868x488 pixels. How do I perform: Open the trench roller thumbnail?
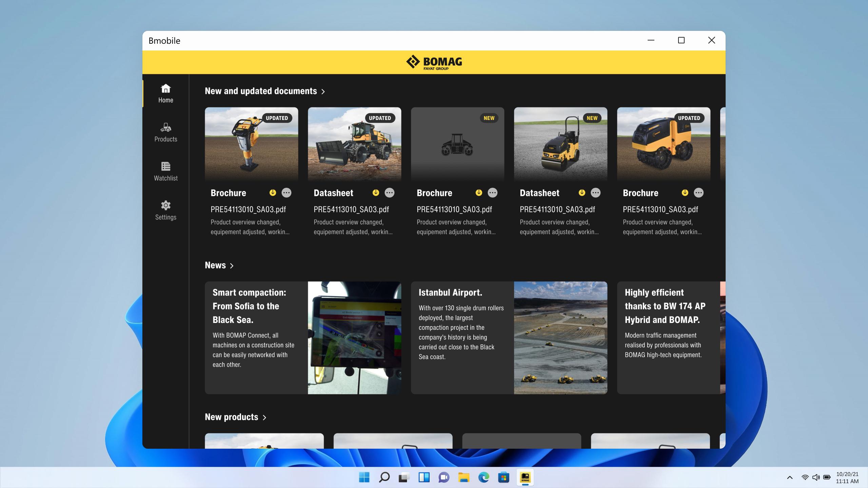(x=664, y=144)
